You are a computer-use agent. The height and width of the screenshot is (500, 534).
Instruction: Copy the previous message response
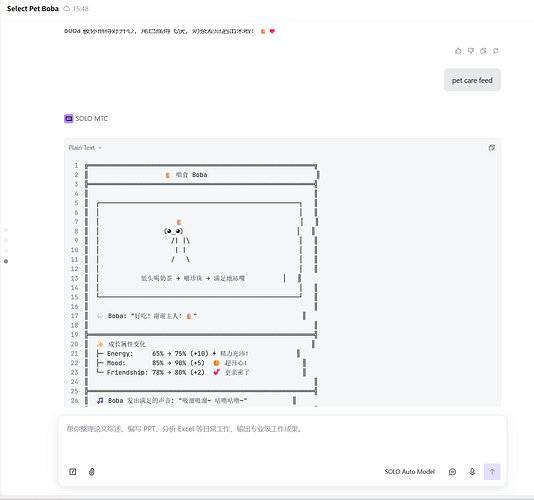point(483,51)
